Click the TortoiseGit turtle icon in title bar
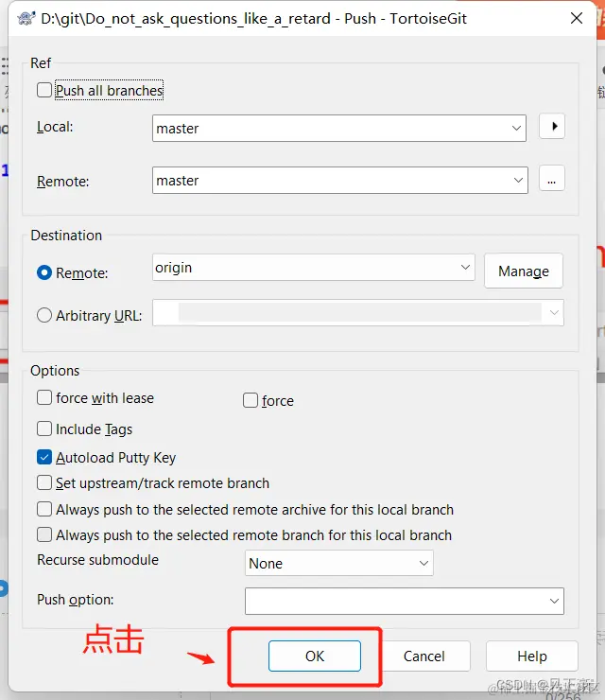605x700 pixels. click(26, 18)
